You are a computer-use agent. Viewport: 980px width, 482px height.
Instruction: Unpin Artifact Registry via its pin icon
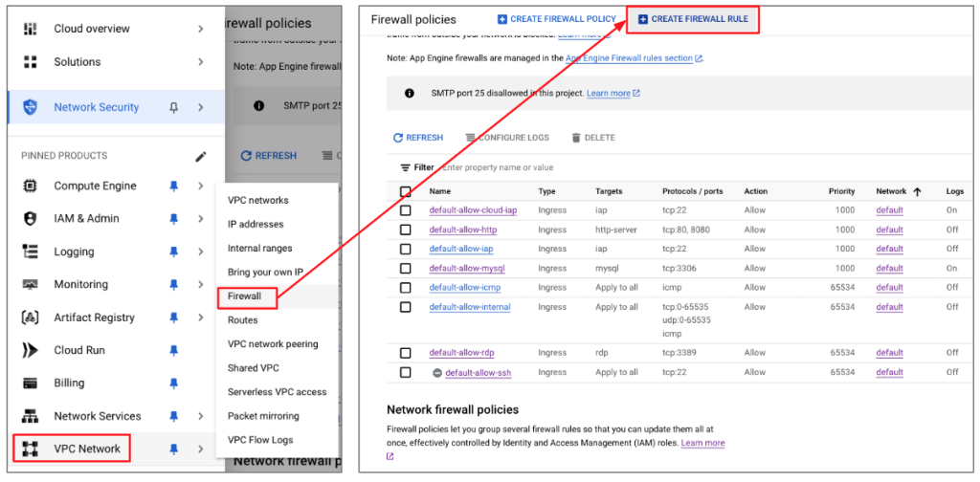pos(174,318)
